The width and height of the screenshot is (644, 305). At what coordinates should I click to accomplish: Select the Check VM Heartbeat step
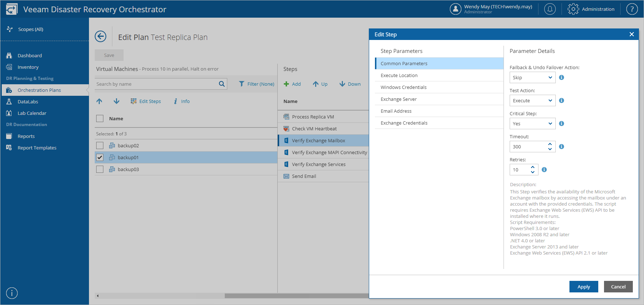(323, 129)
